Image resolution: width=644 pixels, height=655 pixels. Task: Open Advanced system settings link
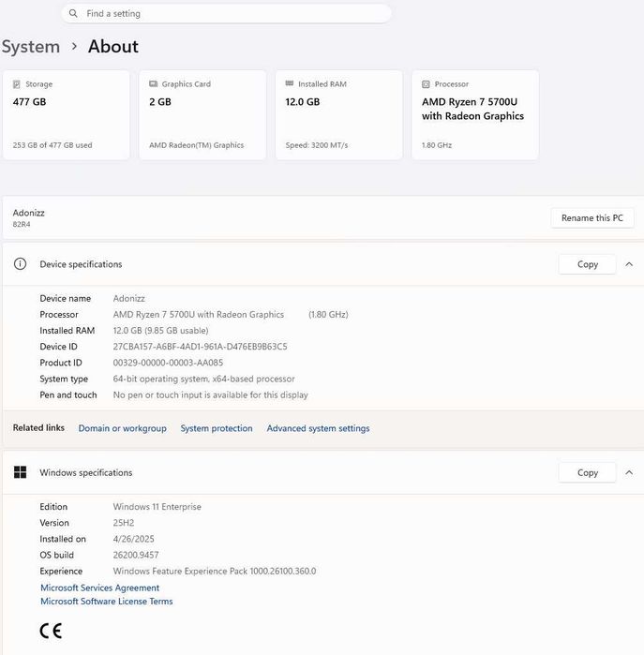(x=318, y=428)
